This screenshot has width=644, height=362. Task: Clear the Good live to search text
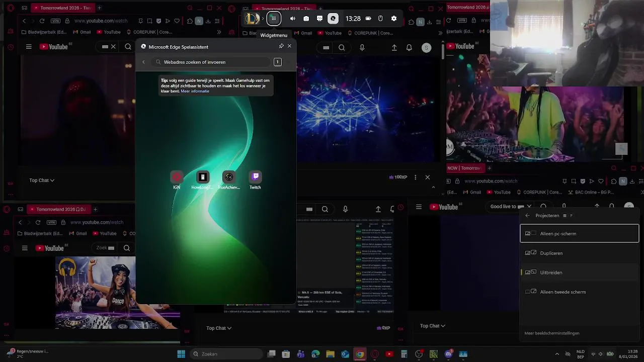tap(529, 207)
